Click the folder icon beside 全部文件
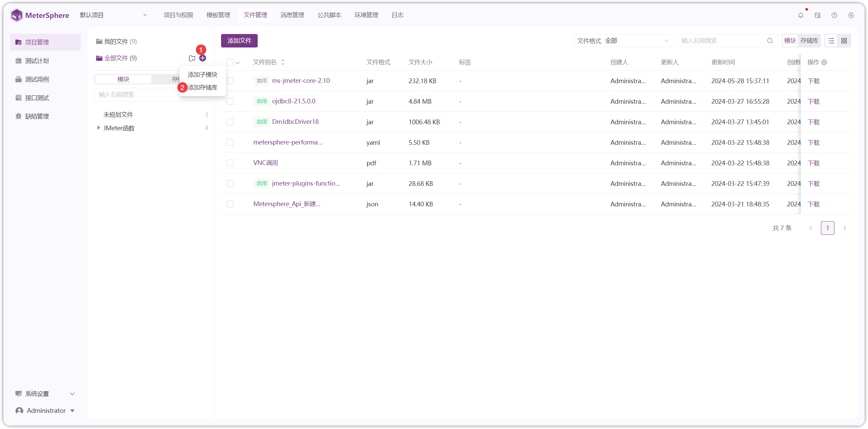Screen dimensions: 868x429 192,58
